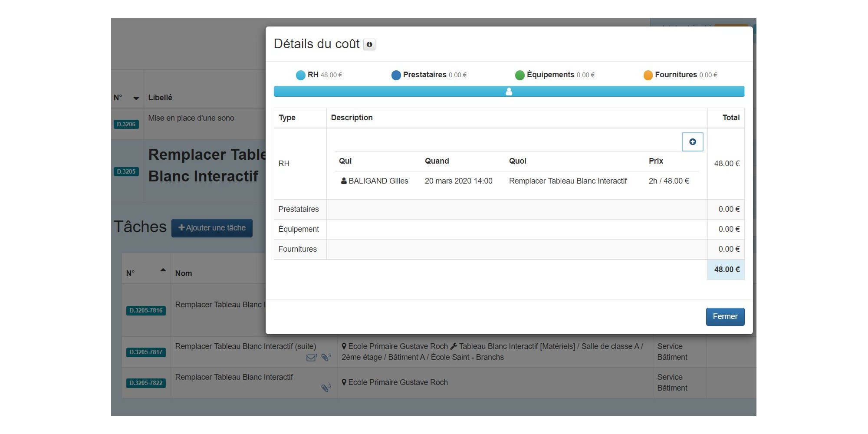Open the info icon beside Détails du coût
Screen dimensions: 868x434
(x=369, y=44)
